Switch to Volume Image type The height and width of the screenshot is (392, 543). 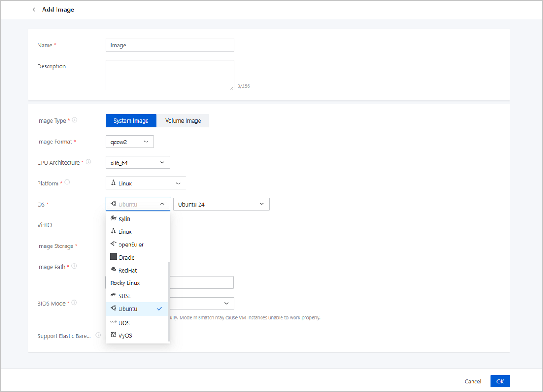click(x=183, y=121)
